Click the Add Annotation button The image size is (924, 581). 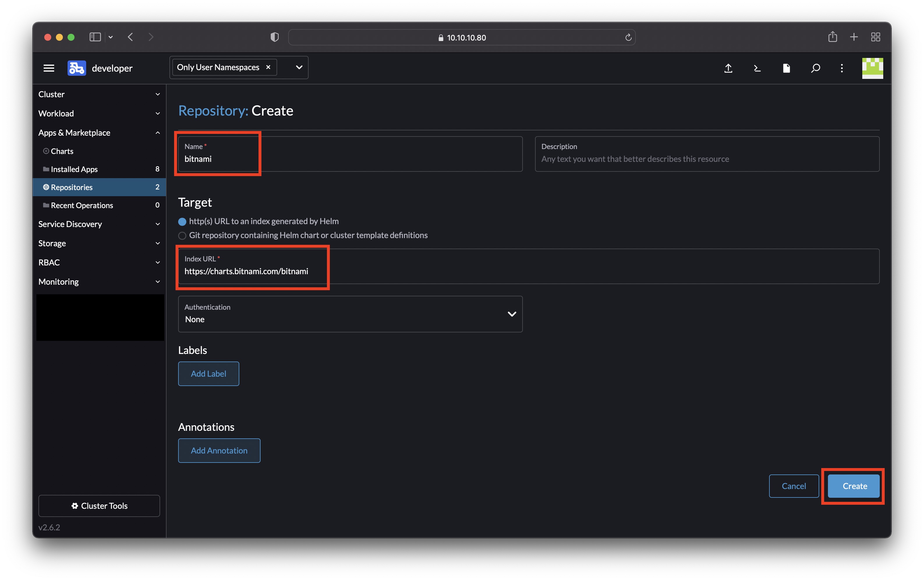219,451
